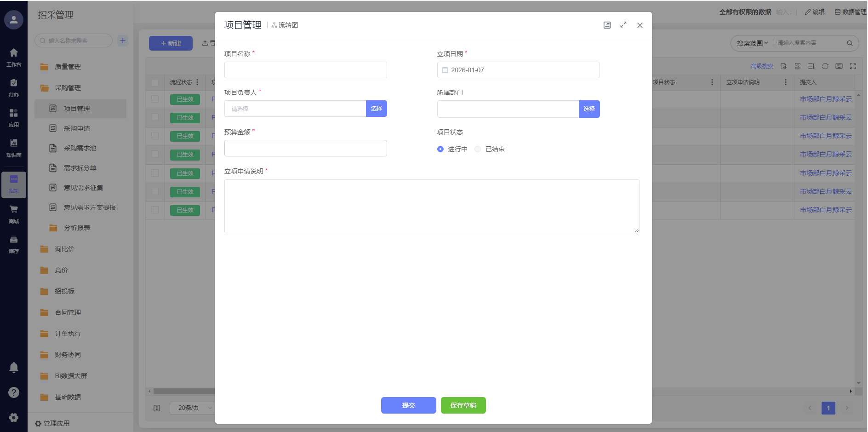Click the form layout icon in dialog header

607,25
